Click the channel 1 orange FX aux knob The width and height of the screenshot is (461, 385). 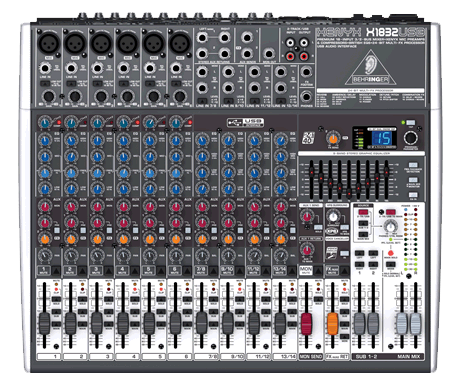(x=45, y=239)
